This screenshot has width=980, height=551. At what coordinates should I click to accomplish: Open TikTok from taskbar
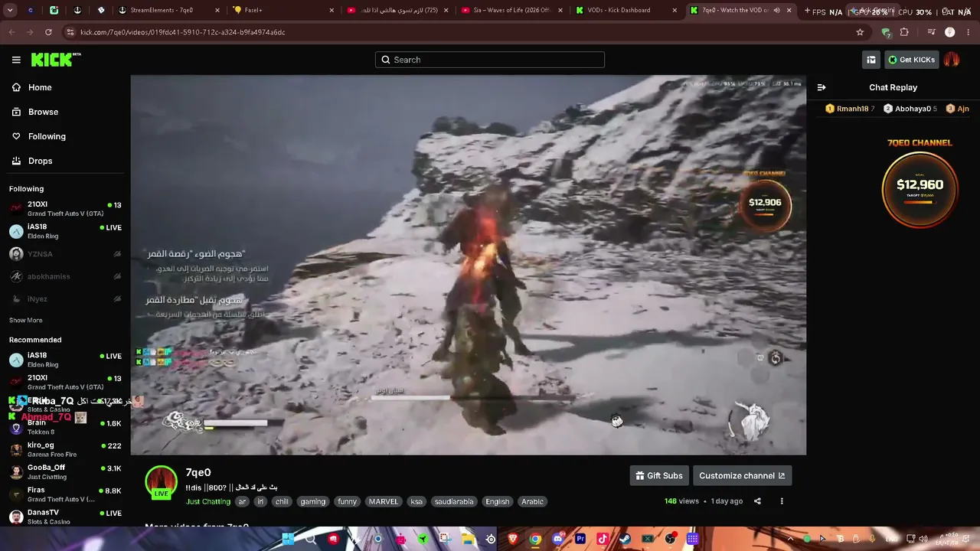pyautogui.click(x=603, y=540)
